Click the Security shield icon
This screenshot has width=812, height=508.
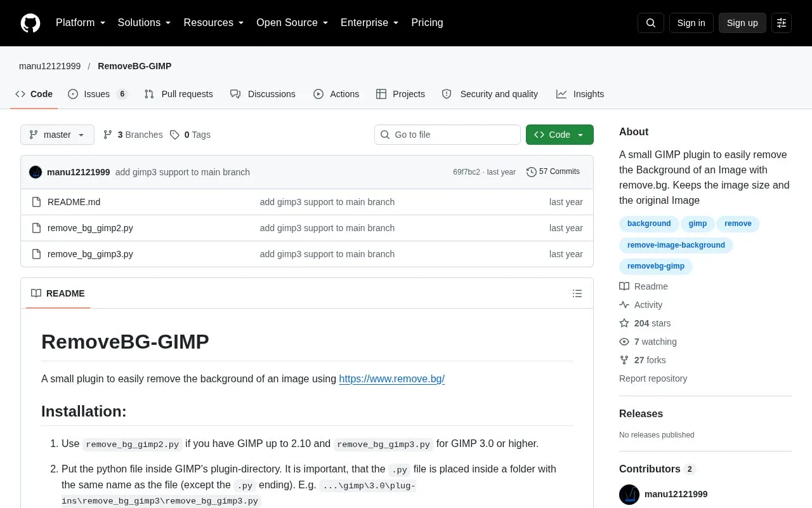pos(447,94)
